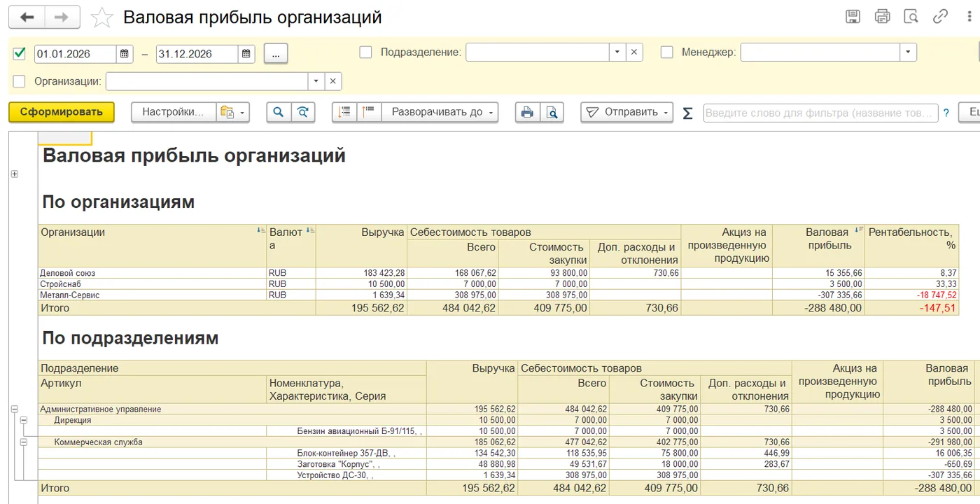
Task: Click the Менеджер input field
Action: pyautogui.click(x=820, y=52)
